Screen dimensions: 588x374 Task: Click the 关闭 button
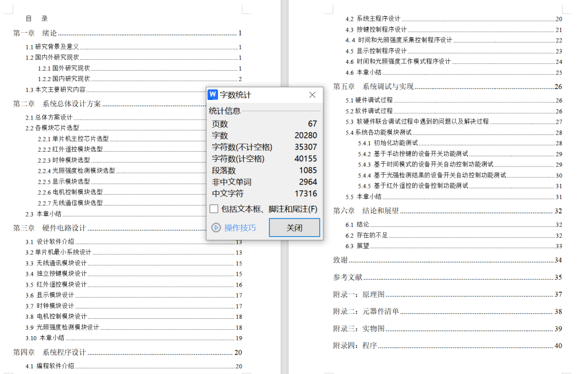(x=294, y=228)
